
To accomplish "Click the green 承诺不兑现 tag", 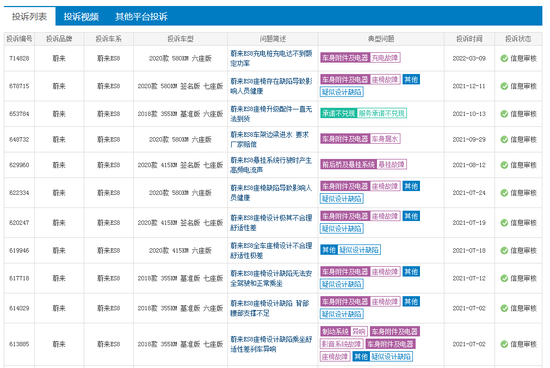I will pyautogui.click(x=338, y=113).
